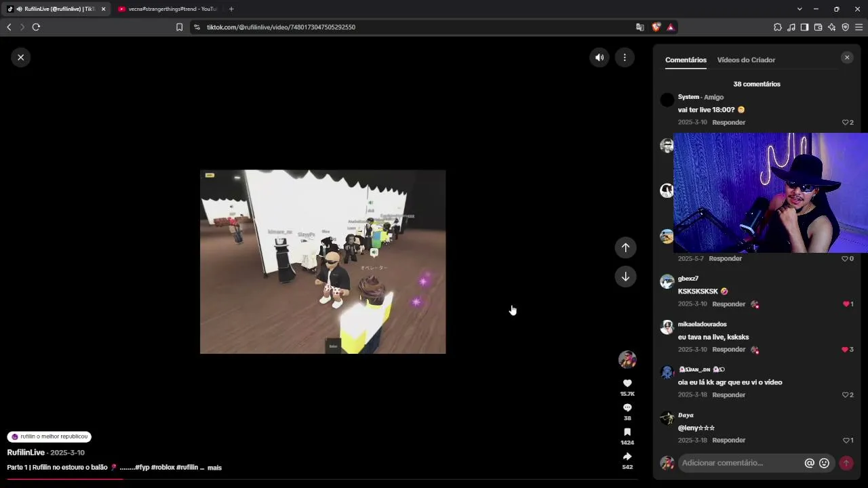Reply to mikaeladourados' comment

[728, 350]
